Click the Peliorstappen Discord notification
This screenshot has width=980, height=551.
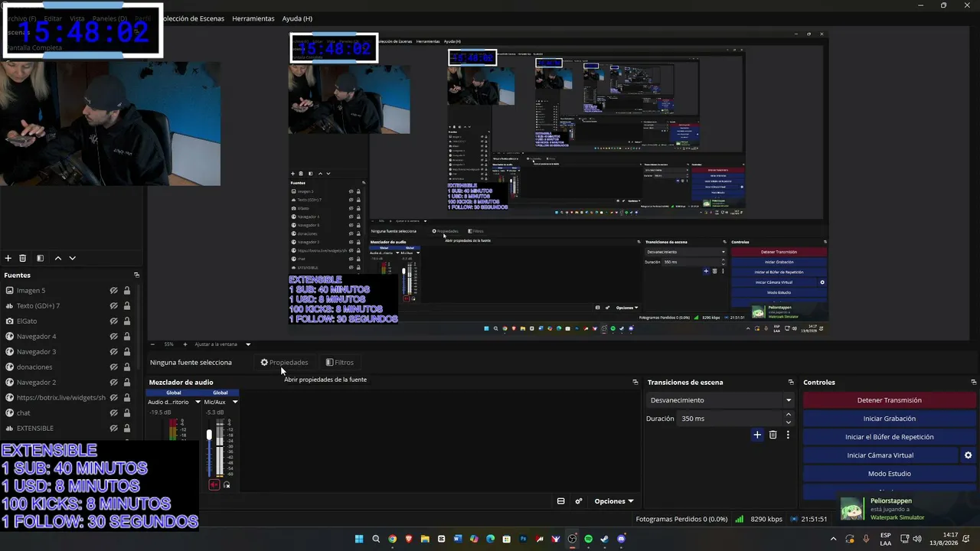(x=907, y=509)
